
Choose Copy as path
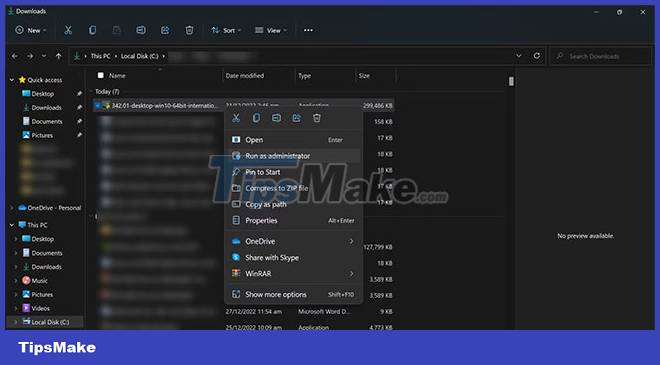(x=293, y=205)
